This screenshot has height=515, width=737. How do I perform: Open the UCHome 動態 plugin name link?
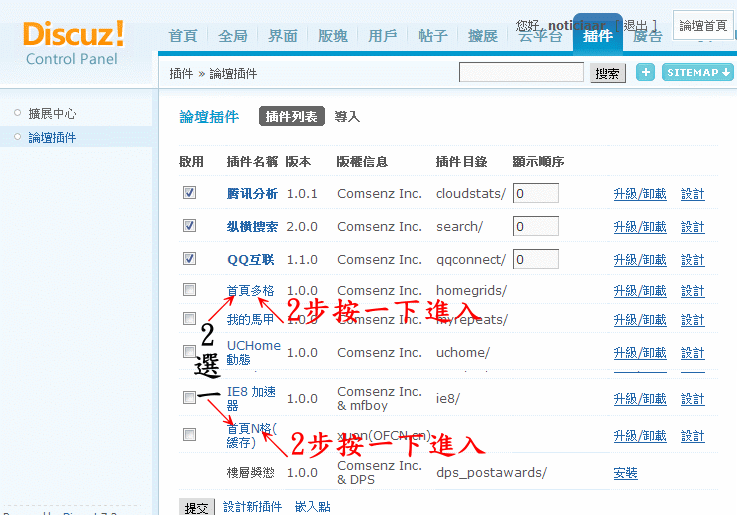coord(253,352)
